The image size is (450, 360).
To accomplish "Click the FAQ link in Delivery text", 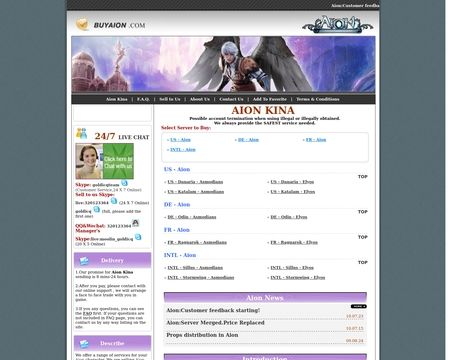I will coord(87,314).
